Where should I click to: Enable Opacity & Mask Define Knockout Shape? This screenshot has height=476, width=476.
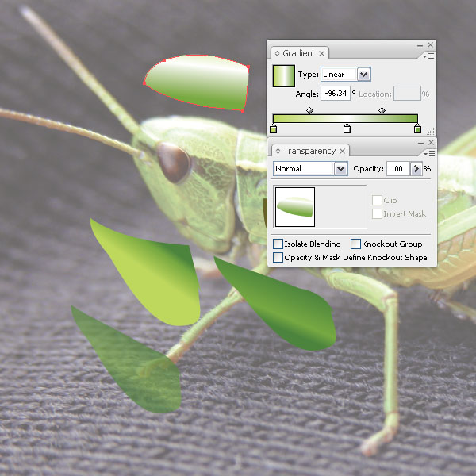pyautogui.click(x=278, y=257)
